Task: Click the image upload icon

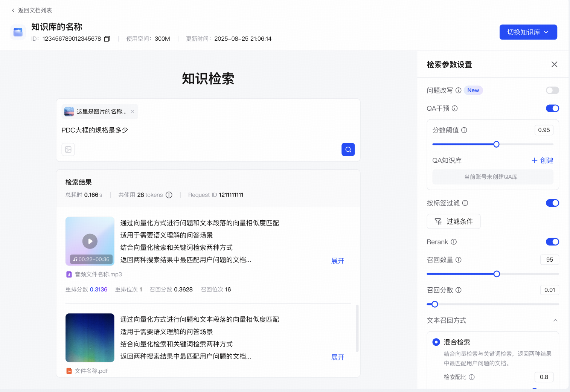Action: (68, 149)
